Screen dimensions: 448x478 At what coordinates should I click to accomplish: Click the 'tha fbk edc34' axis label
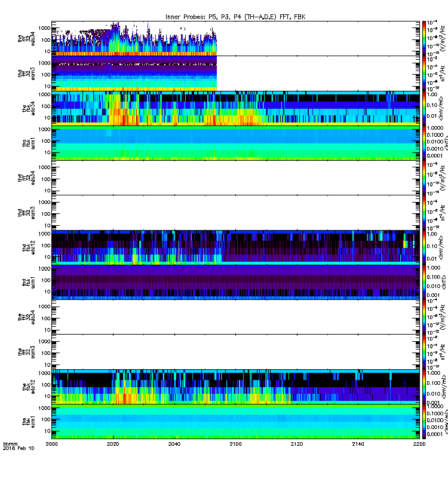click(x=29, y=109)
